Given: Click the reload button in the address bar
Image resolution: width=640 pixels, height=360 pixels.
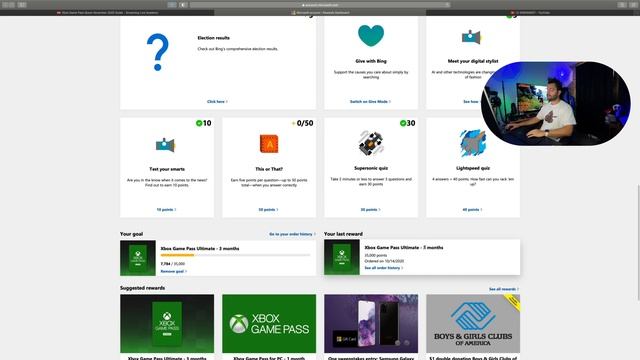Looking at the screenshot, I should (447, 5).
